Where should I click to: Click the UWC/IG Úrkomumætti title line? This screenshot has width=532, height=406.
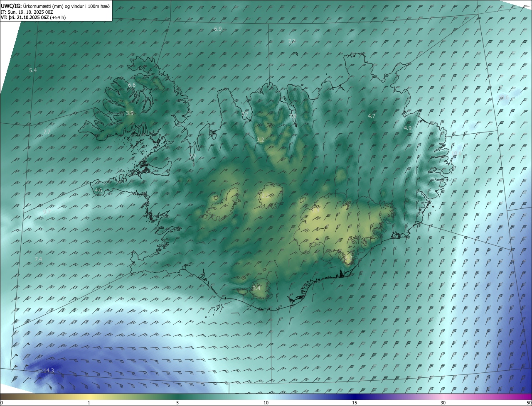coord(56,6)
